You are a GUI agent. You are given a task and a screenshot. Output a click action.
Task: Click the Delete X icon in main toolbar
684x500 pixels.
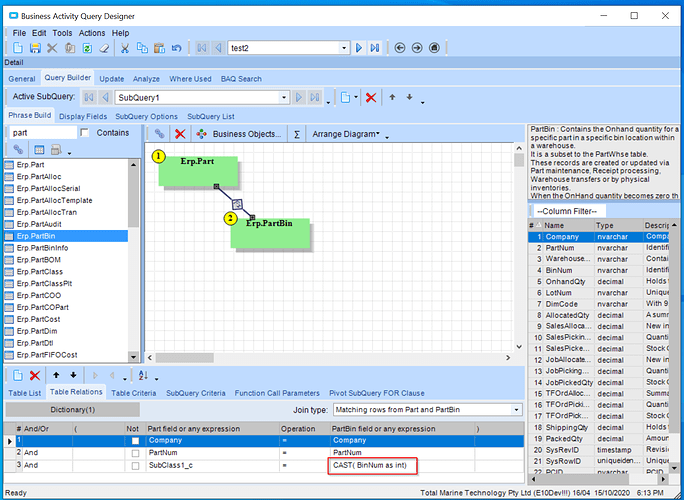(52, 48)
